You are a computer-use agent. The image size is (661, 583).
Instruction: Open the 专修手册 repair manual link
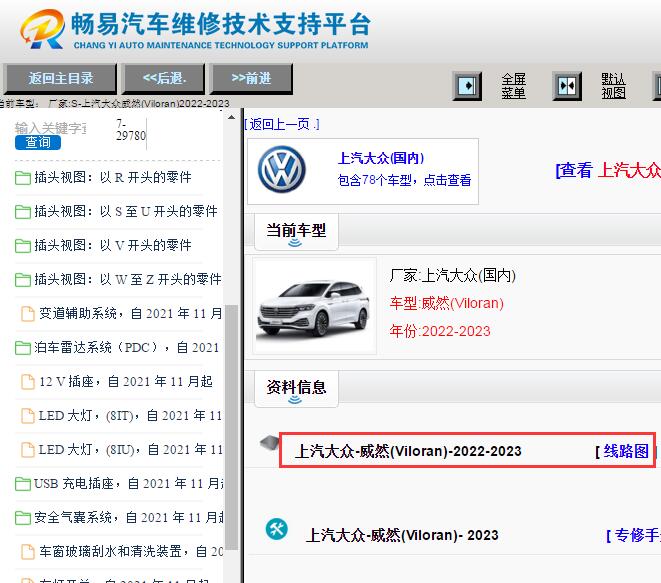637,535
